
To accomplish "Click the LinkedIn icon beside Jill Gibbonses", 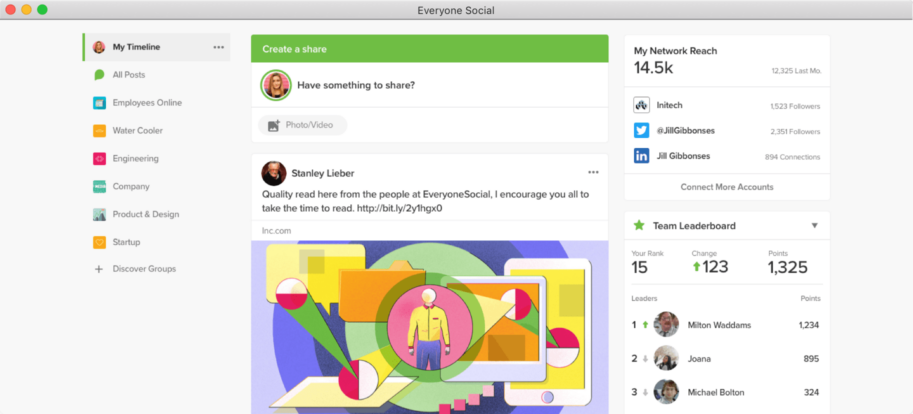I will [641, 156].
